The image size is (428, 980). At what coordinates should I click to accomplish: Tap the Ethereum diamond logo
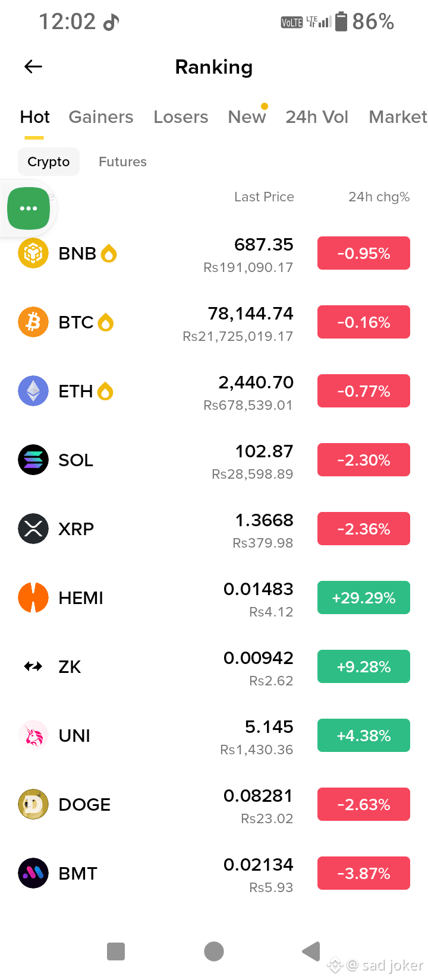[x=33, y=391]
